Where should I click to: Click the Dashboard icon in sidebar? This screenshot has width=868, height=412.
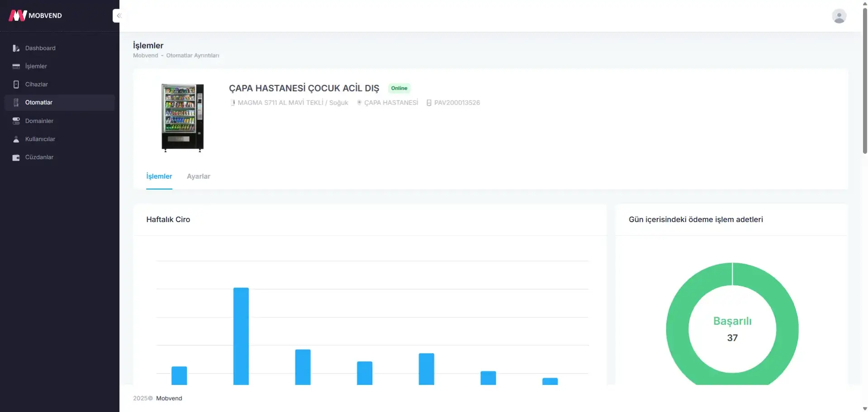pos(16,48)
